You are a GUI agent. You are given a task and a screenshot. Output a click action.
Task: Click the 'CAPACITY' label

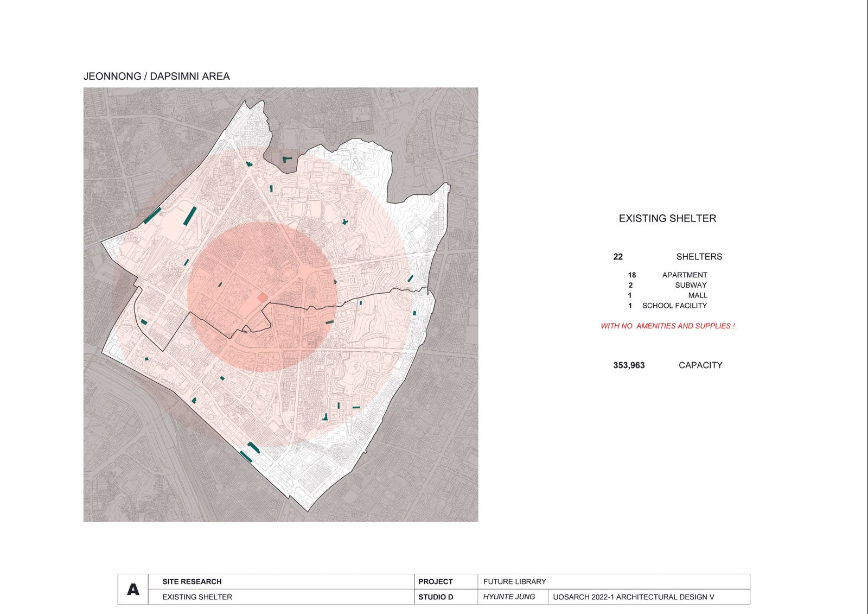point(700,365)
